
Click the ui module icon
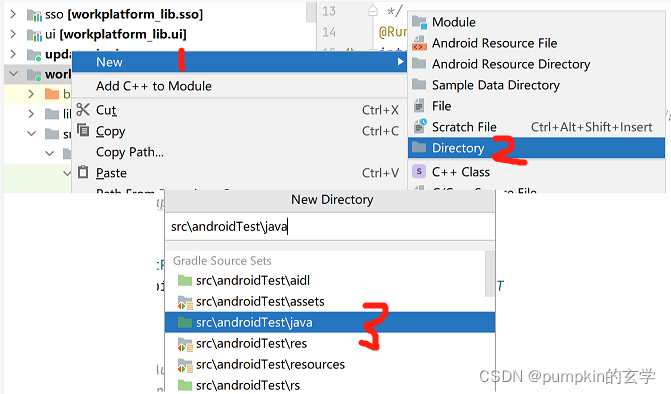point(35,35)
